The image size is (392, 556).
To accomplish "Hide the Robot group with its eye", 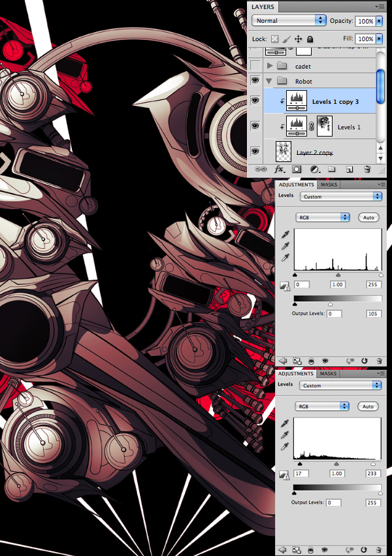I will [x=255, y=81].
